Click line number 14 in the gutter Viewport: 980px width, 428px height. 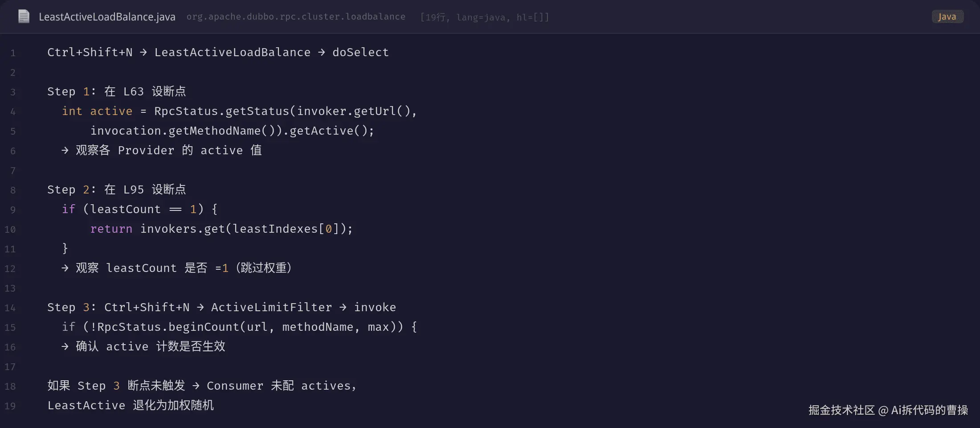pos(10,308)
